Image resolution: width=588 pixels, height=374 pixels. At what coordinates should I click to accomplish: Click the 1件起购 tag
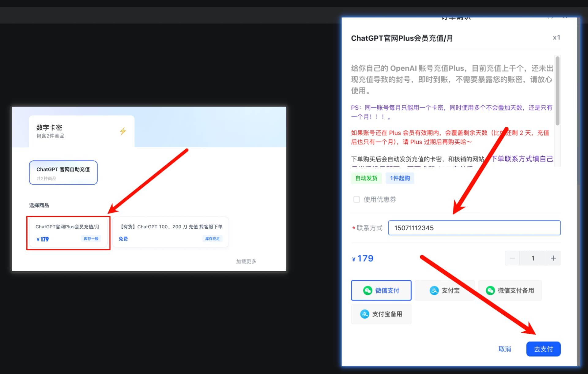[x=400, y=178]
